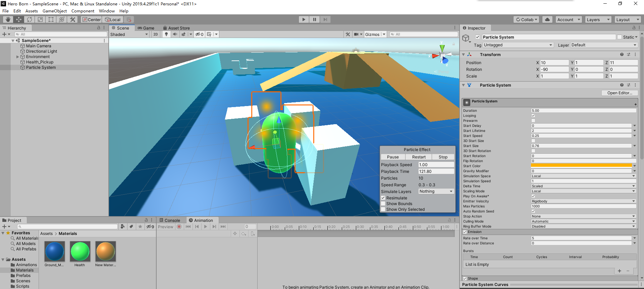
Task: Enable Show Bounds checkbox
Action: pyautogui.click(x=383, y=203)
